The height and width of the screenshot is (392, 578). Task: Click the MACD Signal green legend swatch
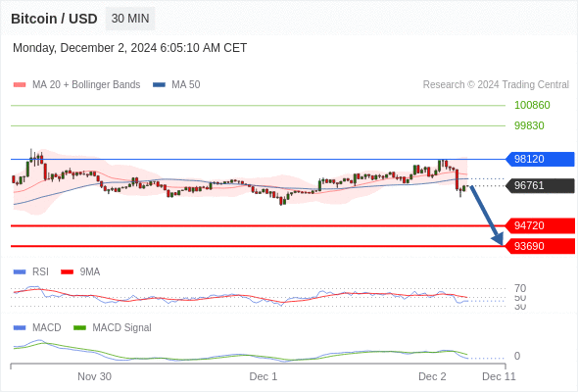(x=79, y=328)
